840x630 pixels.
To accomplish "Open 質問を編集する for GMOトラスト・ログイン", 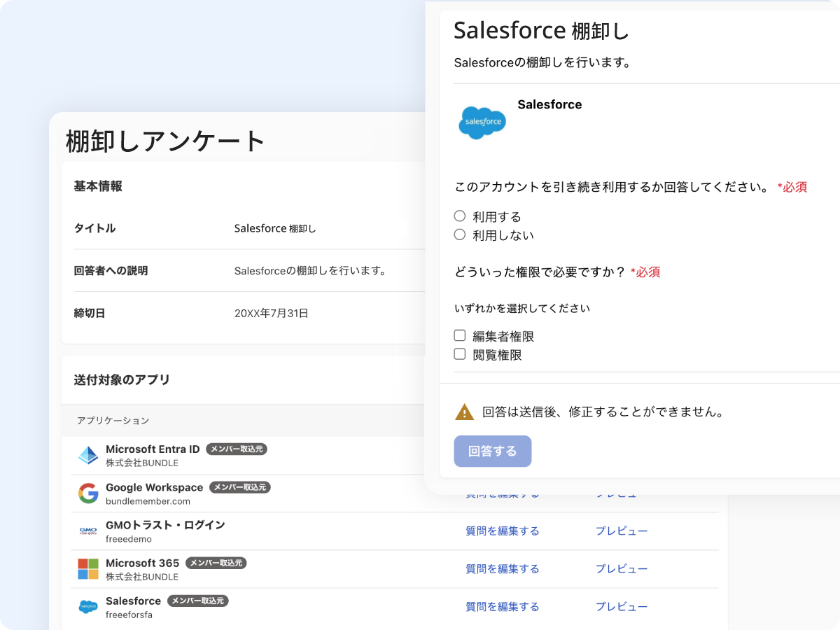I will (502, 531).
